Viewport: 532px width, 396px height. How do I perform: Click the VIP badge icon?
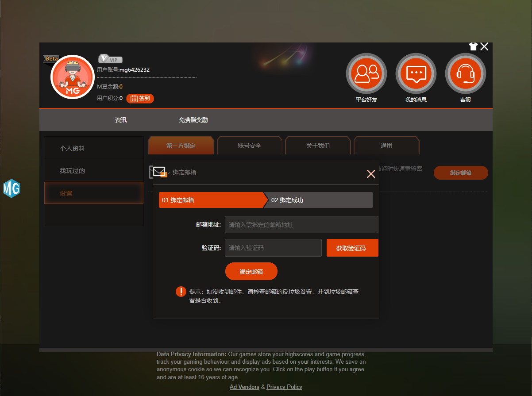pos(110,59)
